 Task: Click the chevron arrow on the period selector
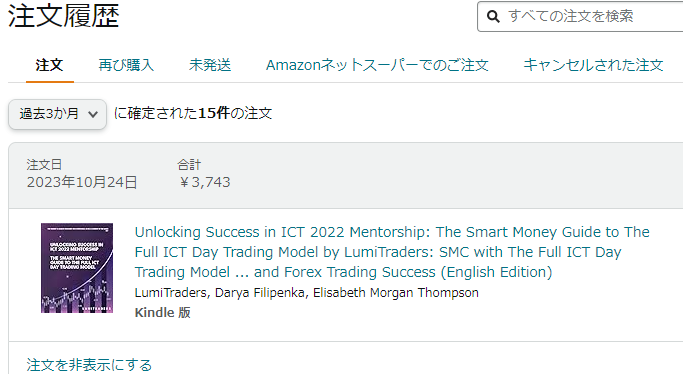pyautogui.click(x=93, y=115)
